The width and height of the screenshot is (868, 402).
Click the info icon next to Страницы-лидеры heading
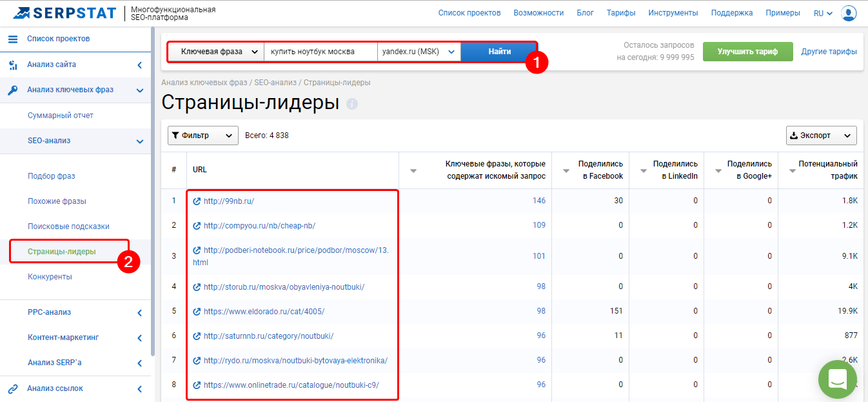[352, 103]
